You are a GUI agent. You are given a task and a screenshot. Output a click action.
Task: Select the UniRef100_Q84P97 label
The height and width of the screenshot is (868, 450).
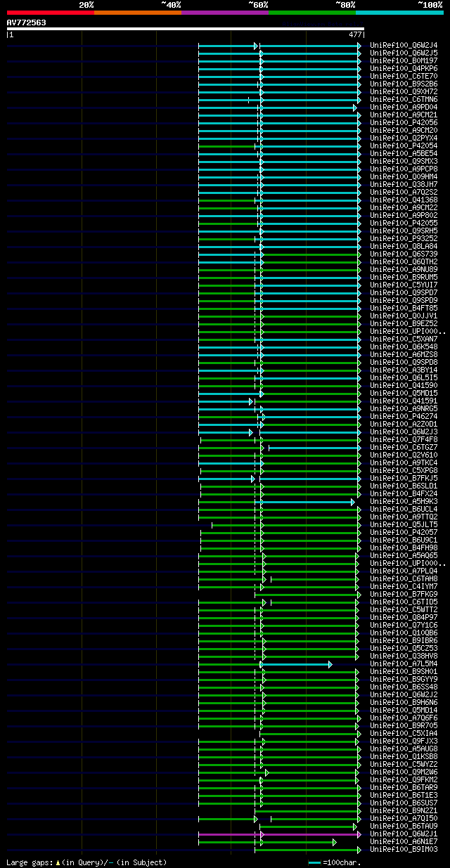pyautogui.click(x=404, y=618)
